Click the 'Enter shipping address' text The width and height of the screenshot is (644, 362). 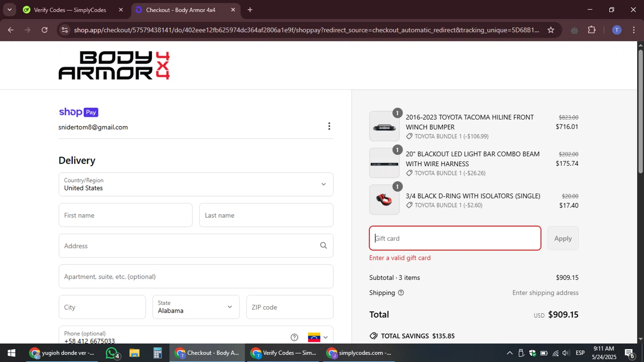point(545,293)
